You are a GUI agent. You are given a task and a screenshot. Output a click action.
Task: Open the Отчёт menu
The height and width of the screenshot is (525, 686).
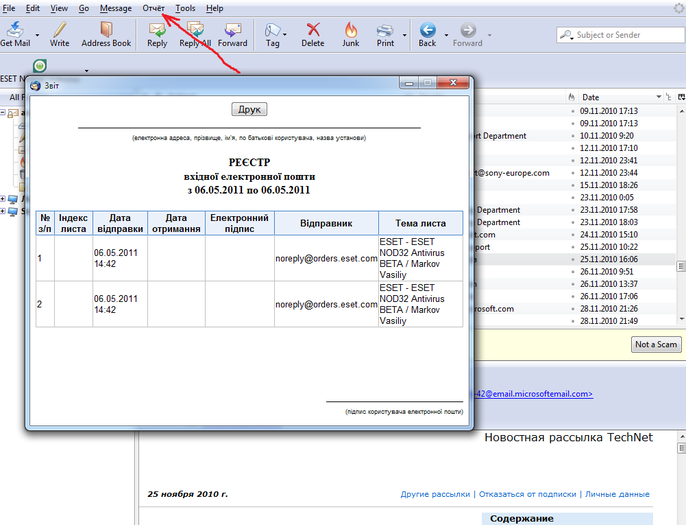click(153, 8)
